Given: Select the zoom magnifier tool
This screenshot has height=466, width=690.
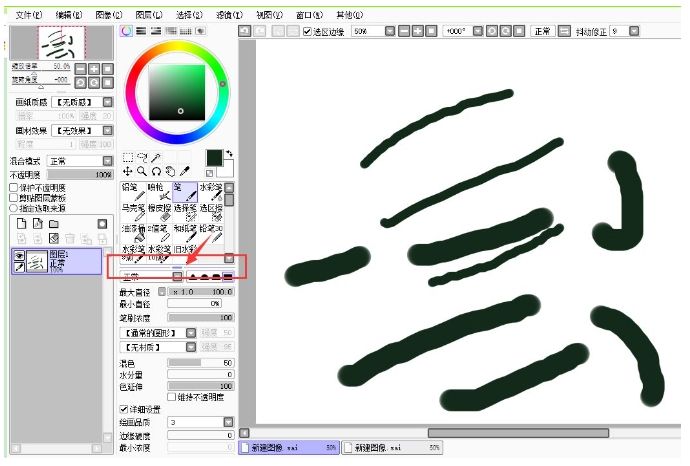Looking at the screenshot, I should tap(142, 171).
